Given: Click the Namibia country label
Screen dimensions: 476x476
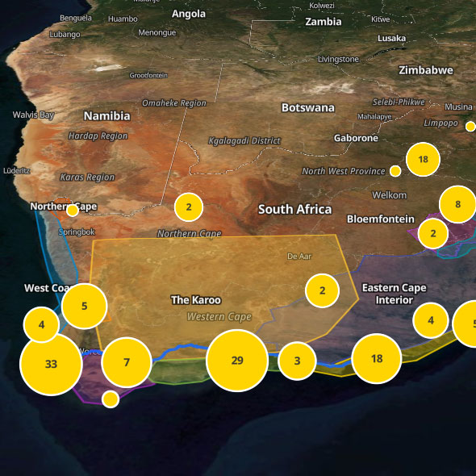Looking at the screenshot, I should (107, 116).
